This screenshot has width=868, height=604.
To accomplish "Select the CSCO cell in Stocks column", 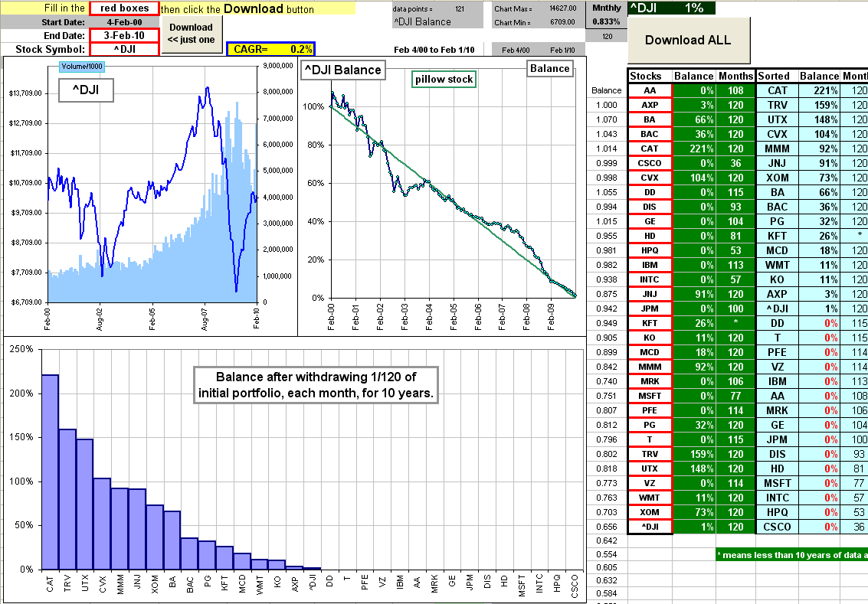I will point(650,163).
